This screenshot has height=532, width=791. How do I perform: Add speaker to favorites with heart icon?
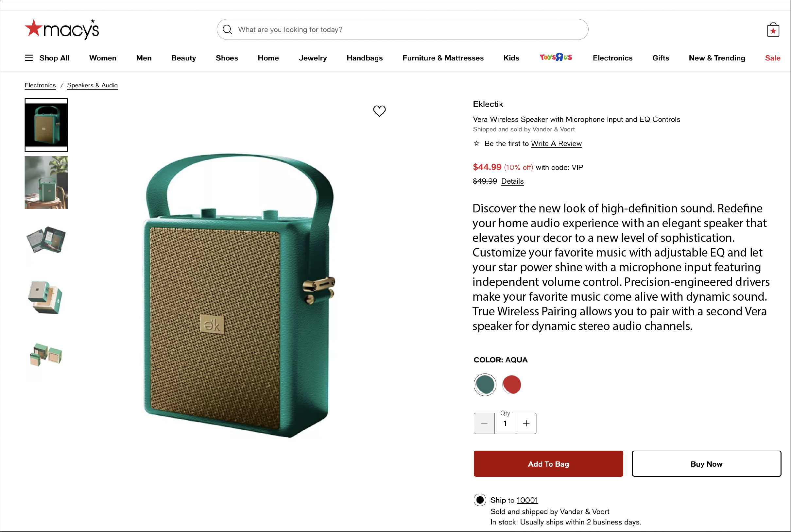pyautogui.click(x=379, y=111)
